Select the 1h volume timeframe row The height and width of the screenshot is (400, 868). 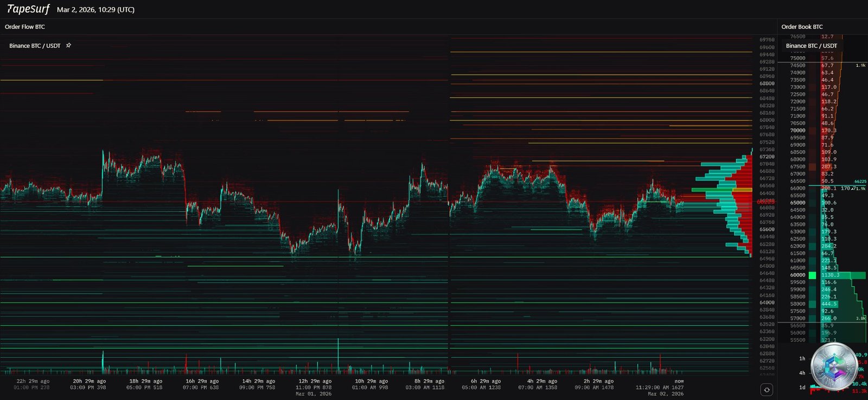pyautogui.click(x=832, y=358)
